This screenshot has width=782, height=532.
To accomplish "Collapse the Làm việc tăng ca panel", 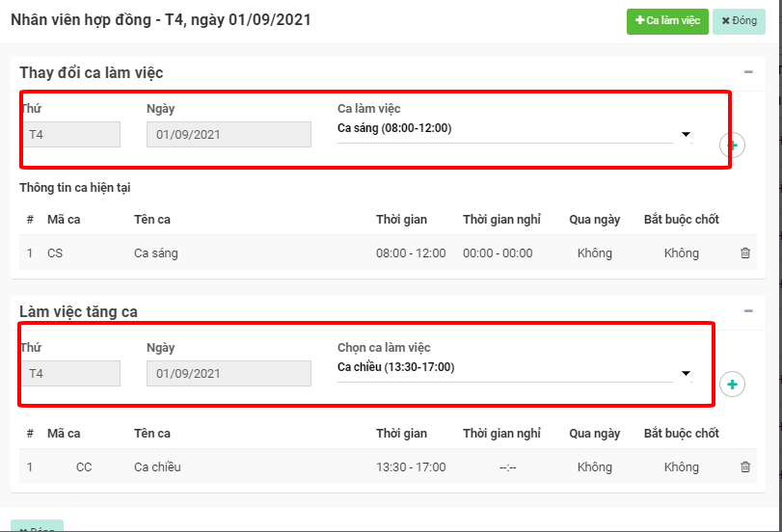I will (x=748, y=310).
